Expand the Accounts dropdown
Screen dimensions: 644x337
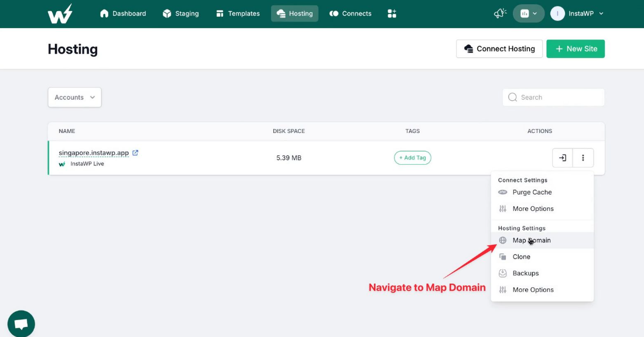pyautogui.click(x=75, y=97)
